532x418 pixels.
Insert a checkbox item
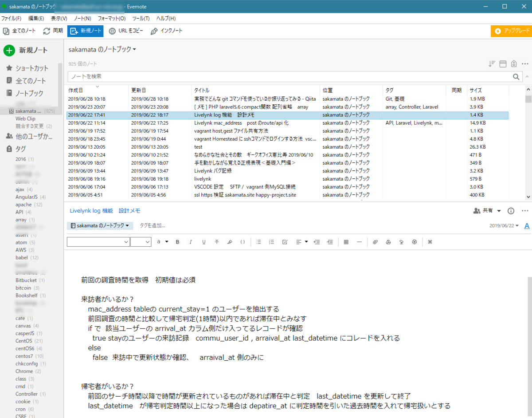pyautogui.click(x=285, y=242)
